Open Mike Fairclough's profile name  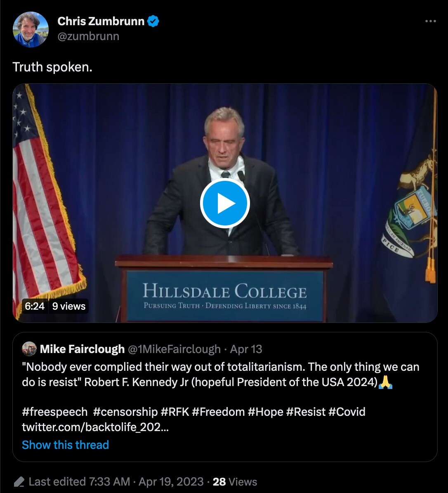click(82, 349)
